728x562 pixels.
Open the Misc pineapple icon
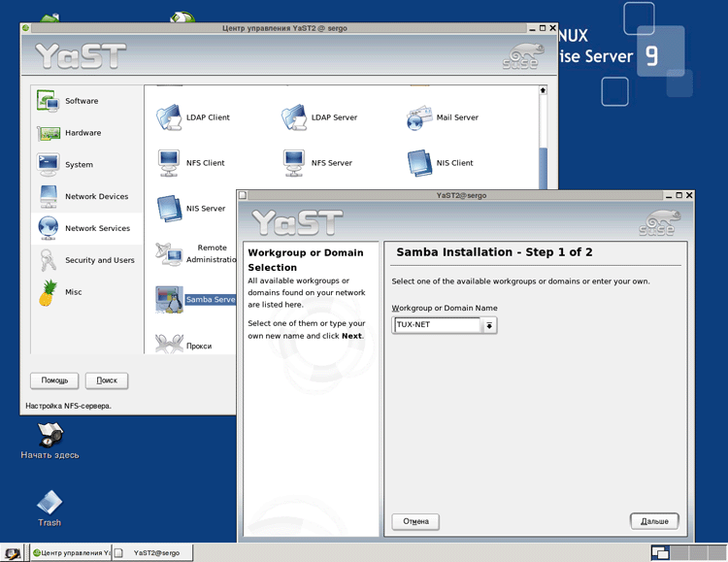(49, 292)
